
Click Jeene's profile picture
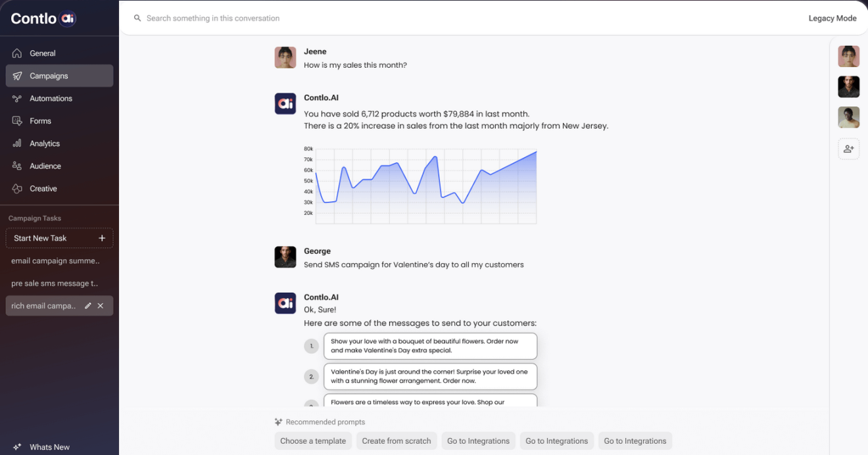[285, 57]
